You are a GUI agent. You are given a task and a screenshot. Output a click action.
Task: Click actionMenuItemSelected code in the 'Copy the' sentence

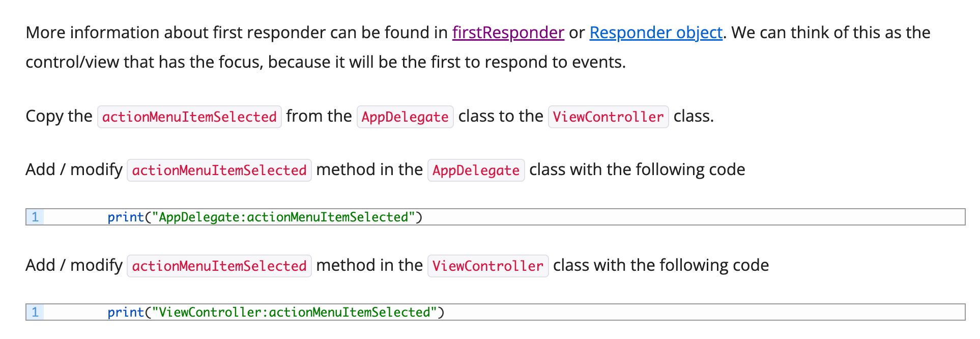pos(189,117)
